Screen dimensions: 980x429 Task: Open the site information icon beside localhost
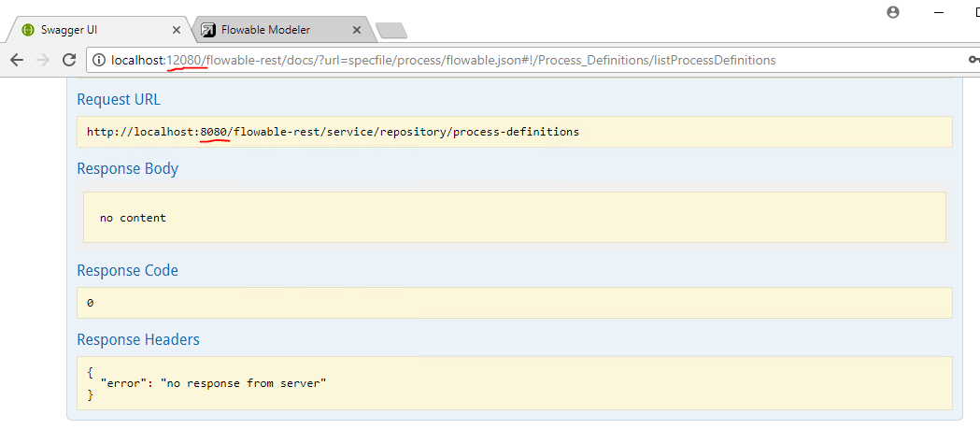(x=98, y=60)
